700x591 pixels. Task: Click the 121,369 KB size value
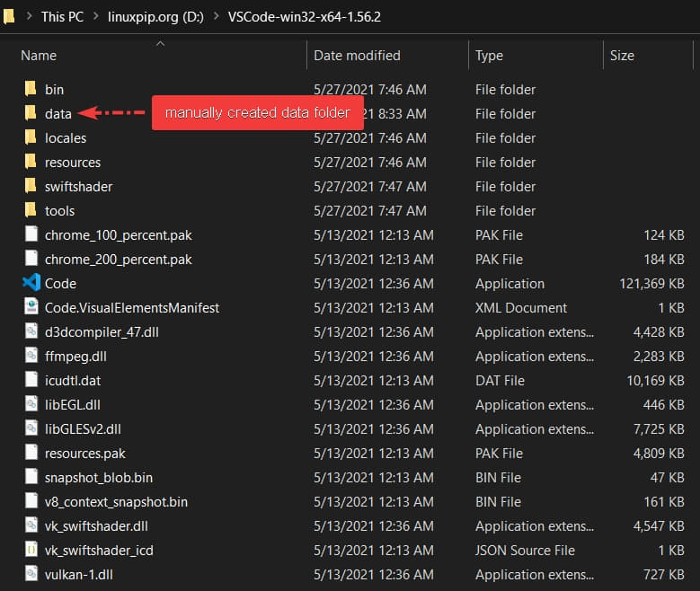(x=651, y=284)
